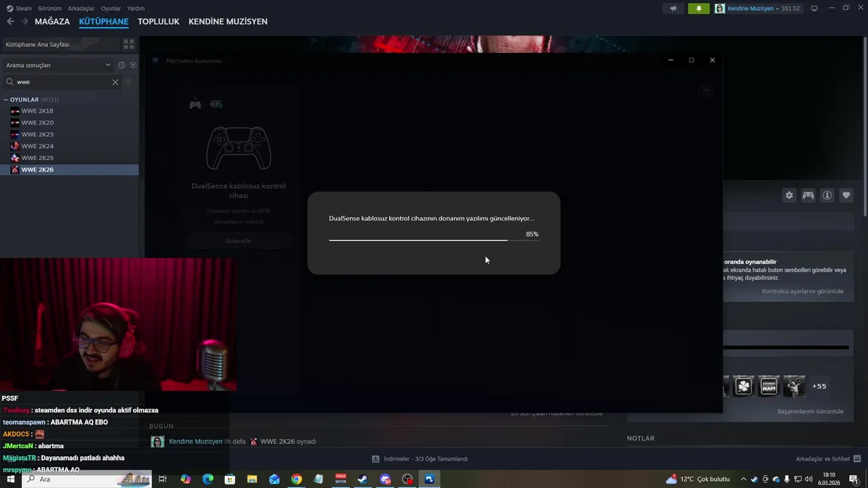868x488 pixels.
Task: Open Google Chrome from taskbar
Action: pyautogui.click(x=296, y=479)
